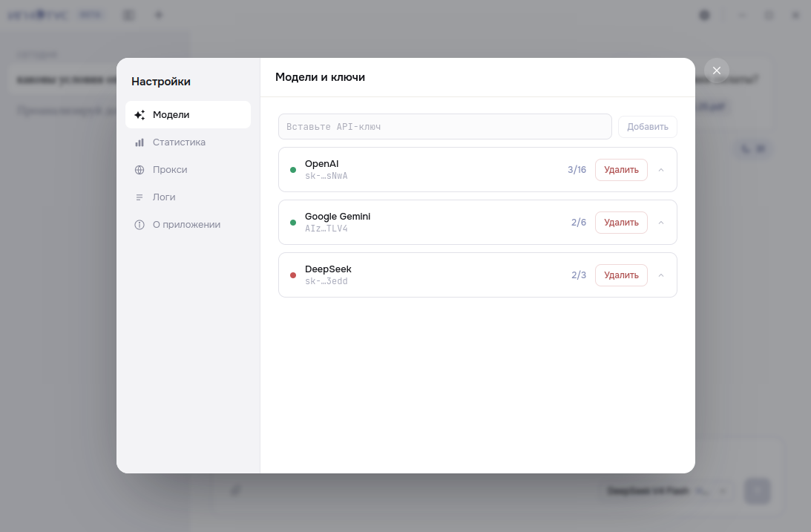The width and height of the screenshot is (811, 532).
Task: Click the masked key AIz…TLV4
Action: [x=326, y=229]
